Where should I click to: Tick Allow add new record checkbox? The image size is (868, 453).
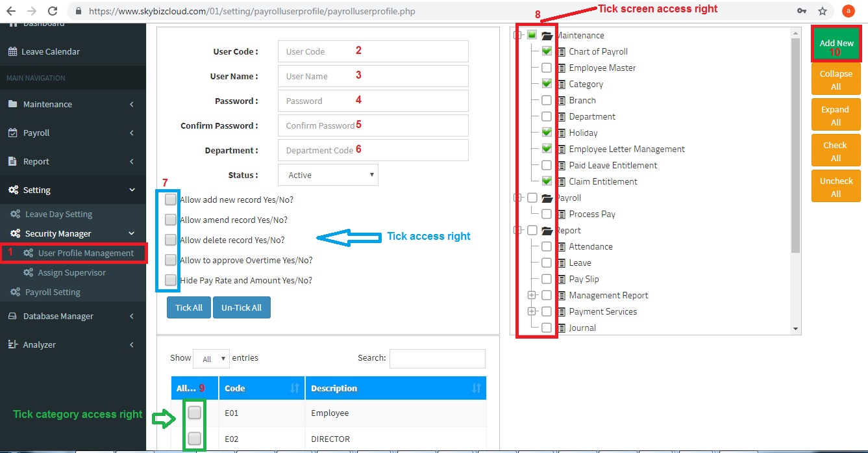pos(171,200)
